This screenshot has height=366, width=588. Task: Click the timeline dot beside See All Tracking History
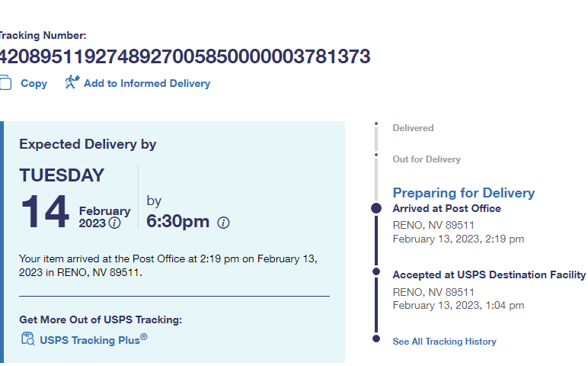tap(375, 338)
